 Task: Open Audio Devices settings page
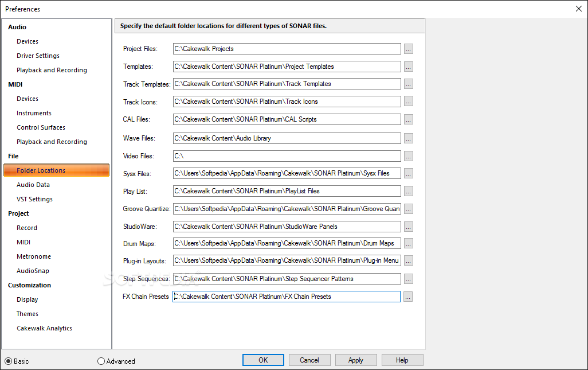pos(28,41)
